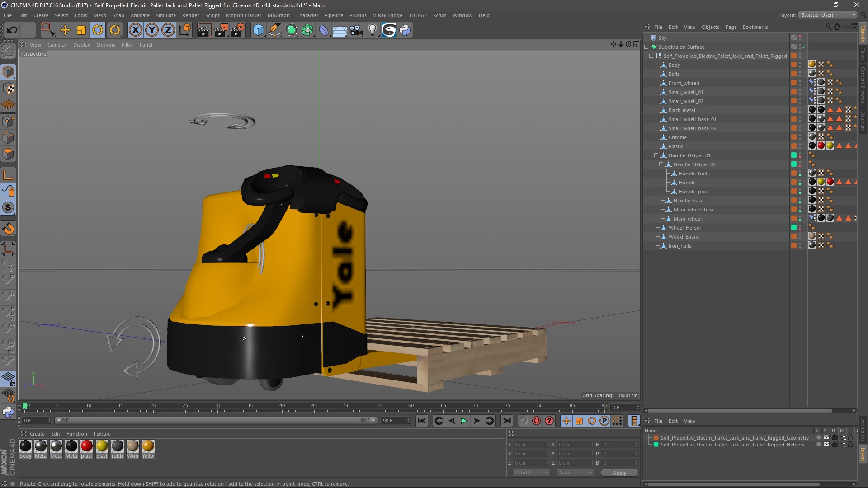Play the animation forward

click(464, 421)
